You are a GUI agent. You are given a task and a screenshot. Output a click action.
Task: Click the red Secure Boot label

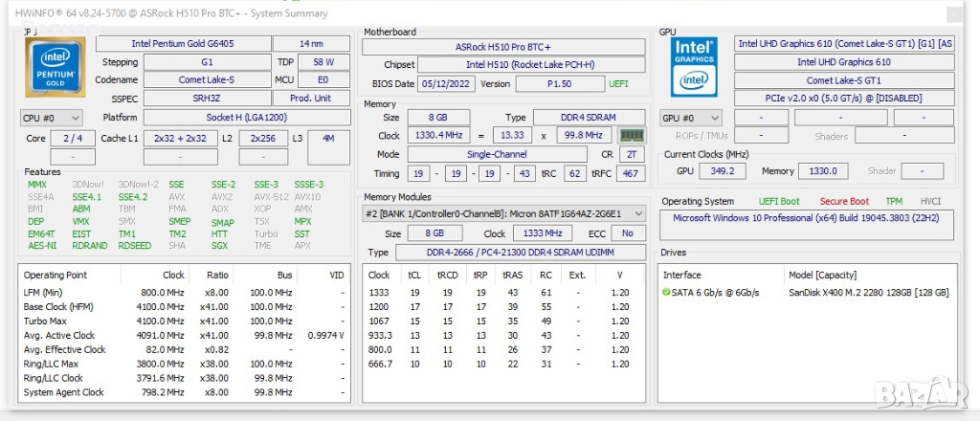(x=844, y=202)
